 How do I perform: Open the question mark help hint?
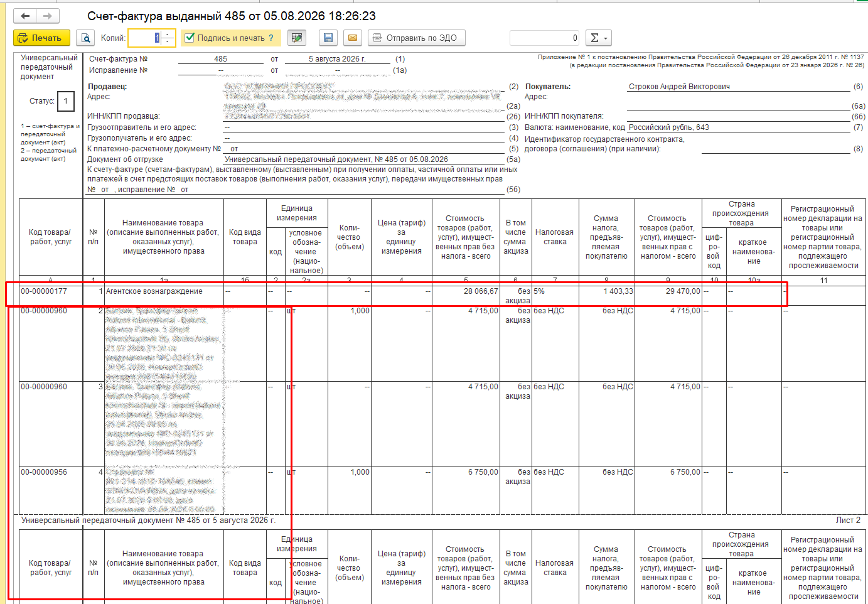pyautogui.click(x=271, y=38)
